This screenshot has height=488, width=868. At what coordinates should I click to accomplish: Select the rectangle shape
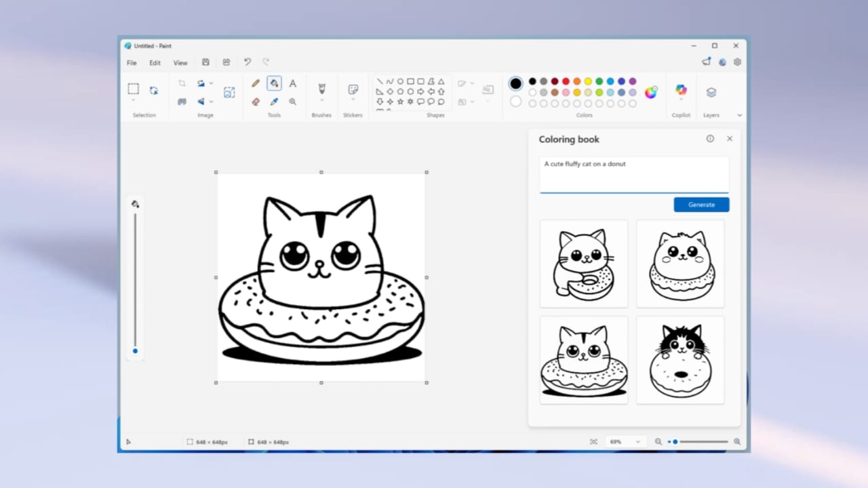tap(410, 81)
